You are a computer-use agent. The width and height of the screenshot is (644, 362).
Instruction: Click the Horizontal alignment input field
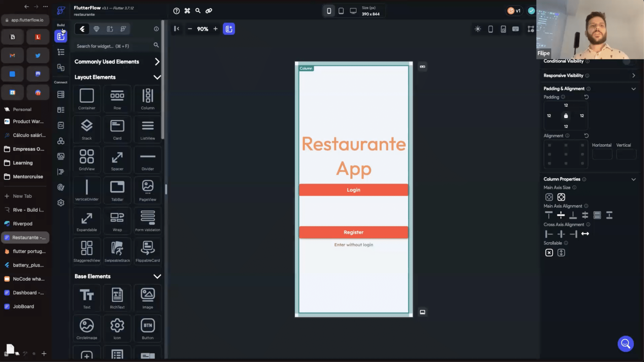[x=602, y=155]
